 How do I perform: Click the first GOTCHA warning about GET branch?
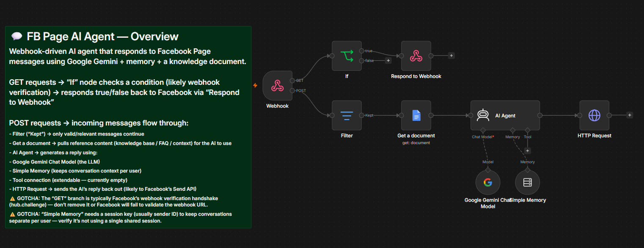point(115,201)
